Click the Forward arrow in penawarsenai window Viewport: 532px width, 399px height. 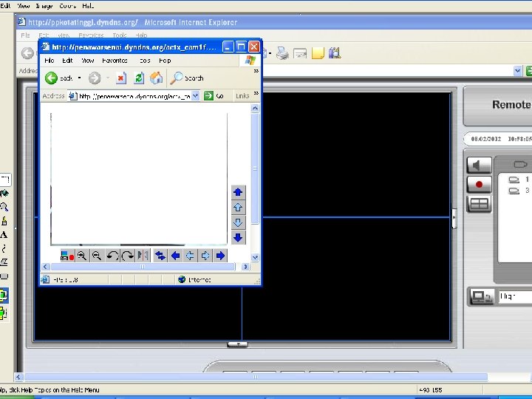95,78
